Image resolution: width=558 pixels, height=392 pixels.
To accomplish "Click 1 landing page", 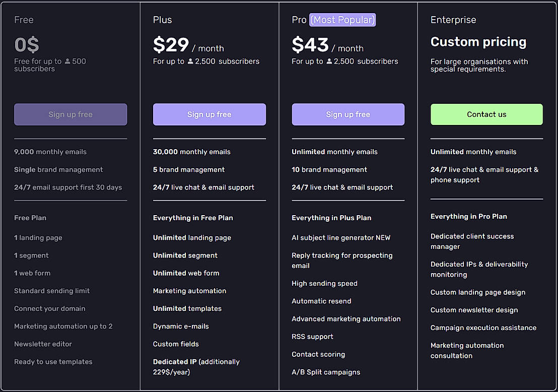I will [x=38, y=237].
